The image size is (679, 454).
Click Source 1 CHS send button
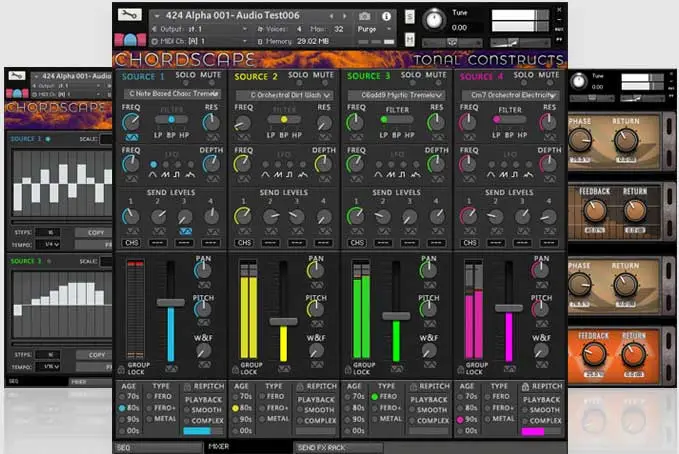(x=132, y=243)
